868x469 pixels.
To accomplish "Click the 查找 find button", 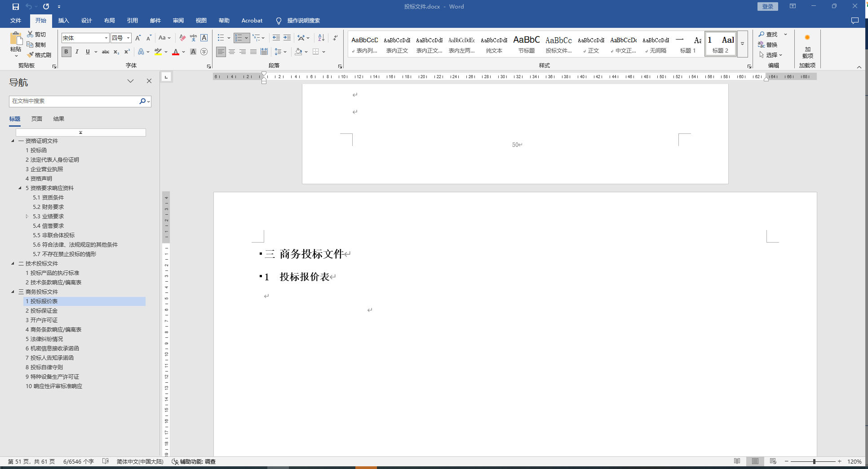I will point(768,34).
